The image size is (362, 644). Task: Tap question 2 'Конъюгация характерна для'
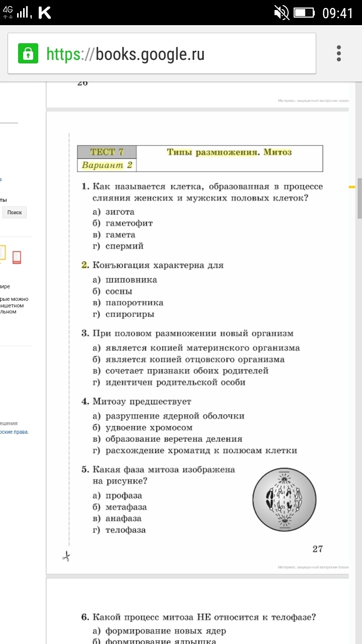click(153, 265)
